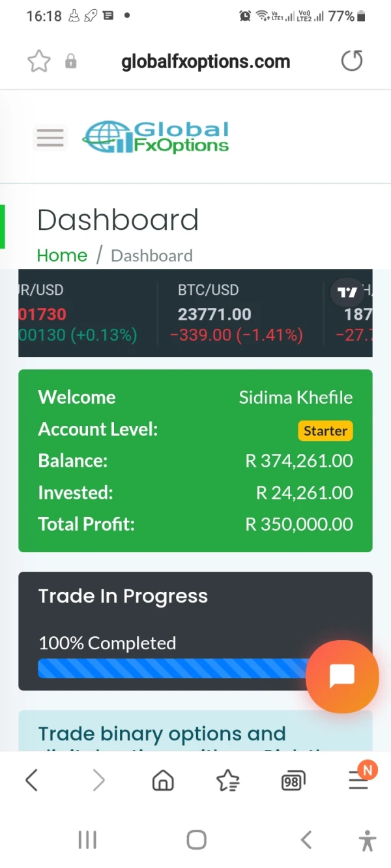Click the trade progress bar

pyautogui.click(x=171, y=668)
